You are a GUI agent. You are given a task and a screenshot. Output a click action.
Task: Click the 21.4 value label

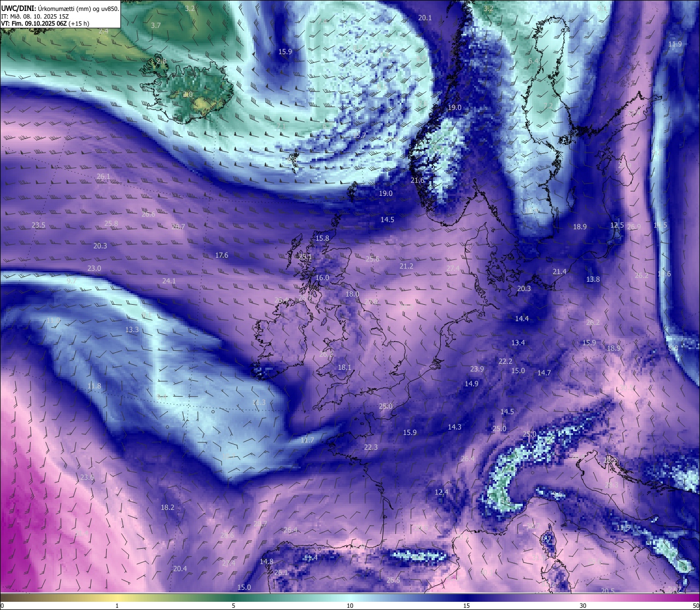(x=559, y=271)
